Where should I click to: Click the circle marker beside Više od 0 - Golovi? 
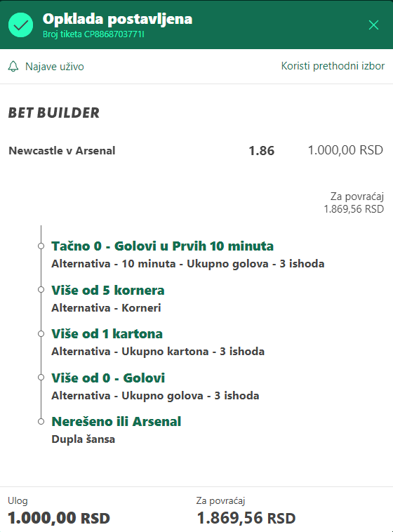pos(41,378)
